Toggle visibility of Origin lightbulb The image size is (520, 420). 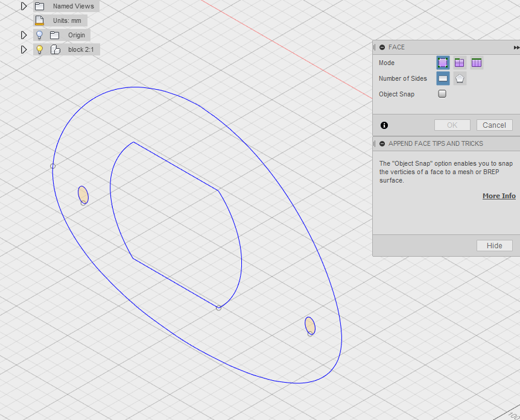coord(39,35)
